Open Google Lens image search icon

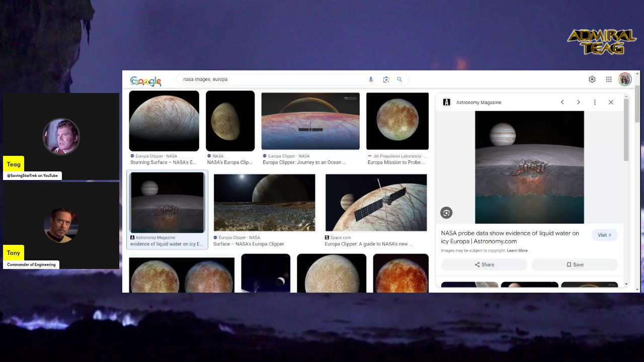(x=386, y=79)
